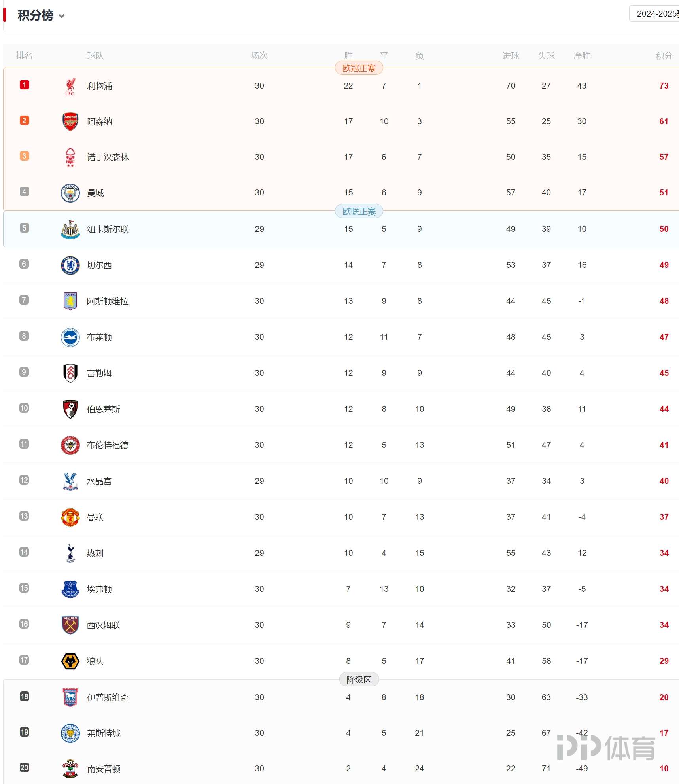Click the Everton club badge

pos(70,589)
